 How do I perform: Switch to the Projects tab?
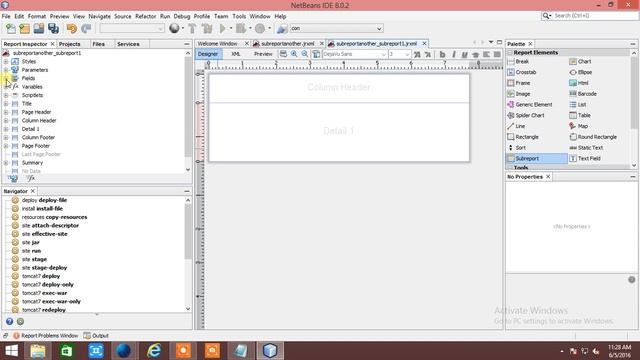pyautogui.click(x=69, y=44)
